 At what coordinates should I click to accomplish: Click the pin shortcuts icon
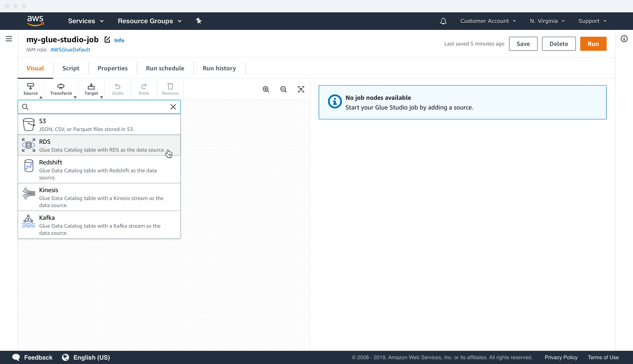[199, 21]
